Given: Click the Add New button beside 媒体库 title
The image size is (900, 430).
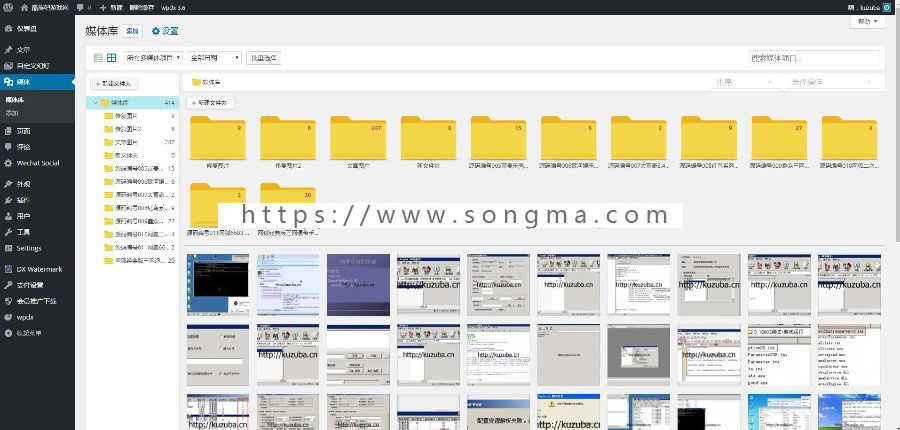Looking at the screenshot, I should 132,31.
